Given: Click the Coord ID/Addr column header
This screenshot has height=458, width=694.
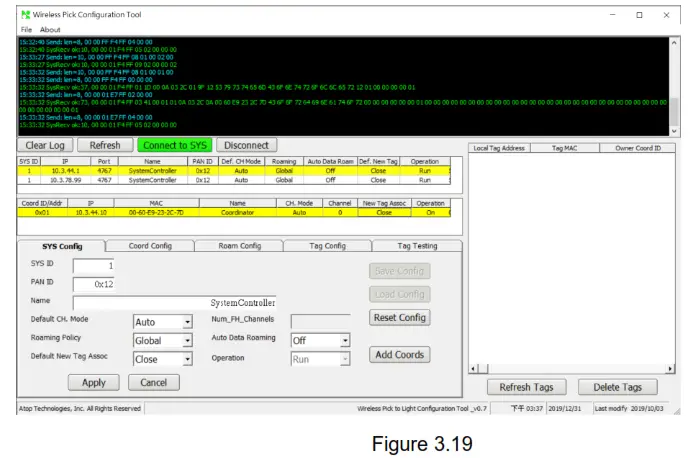Looking at the screenshot, I should [x=42, y=203].
